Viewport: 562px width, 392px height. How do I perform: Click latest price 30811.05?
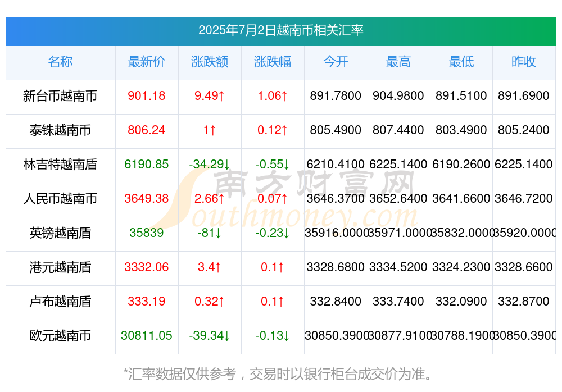click(146, 336)
